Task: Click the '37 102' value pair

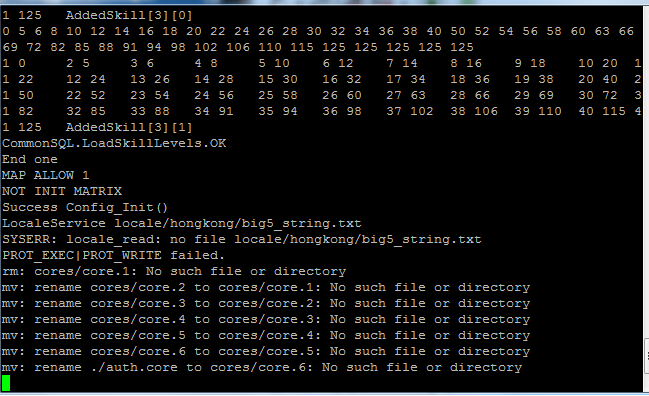Action: click(x=410, y=111)
